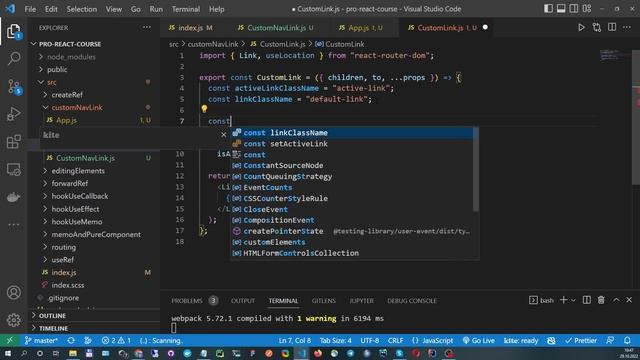Open notifications bell in status bar
The width and height of the screenshot is (640, 360).
tap(627, 340)
